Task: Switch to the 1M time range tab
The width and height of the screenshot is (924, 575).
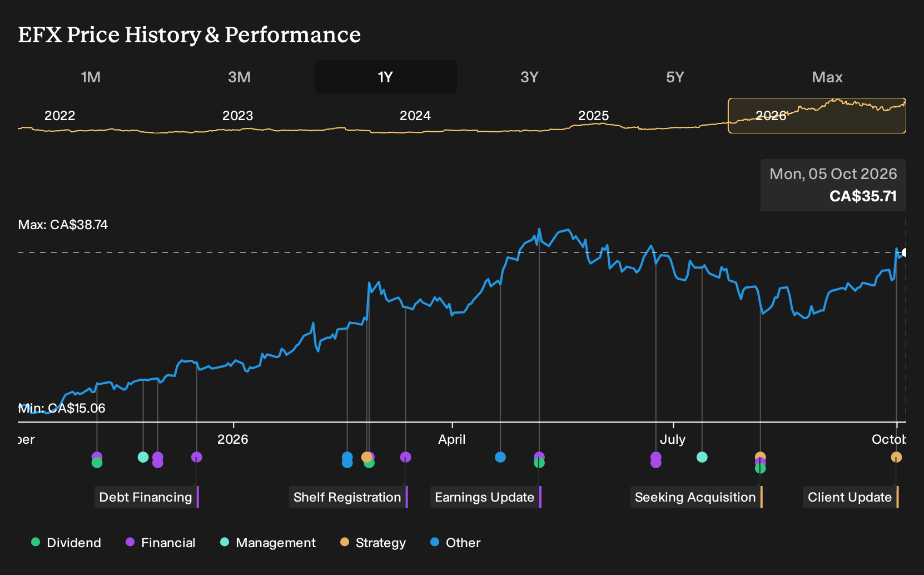Action: (91, 77)
